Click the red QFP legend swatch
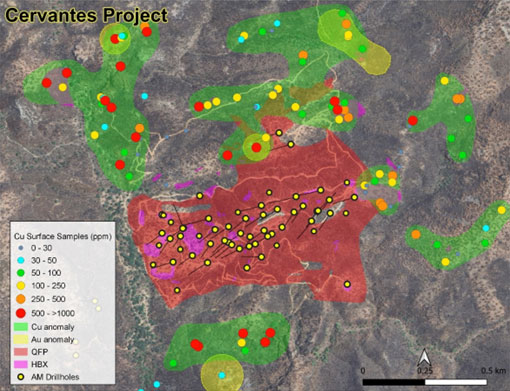 (21, 352)
